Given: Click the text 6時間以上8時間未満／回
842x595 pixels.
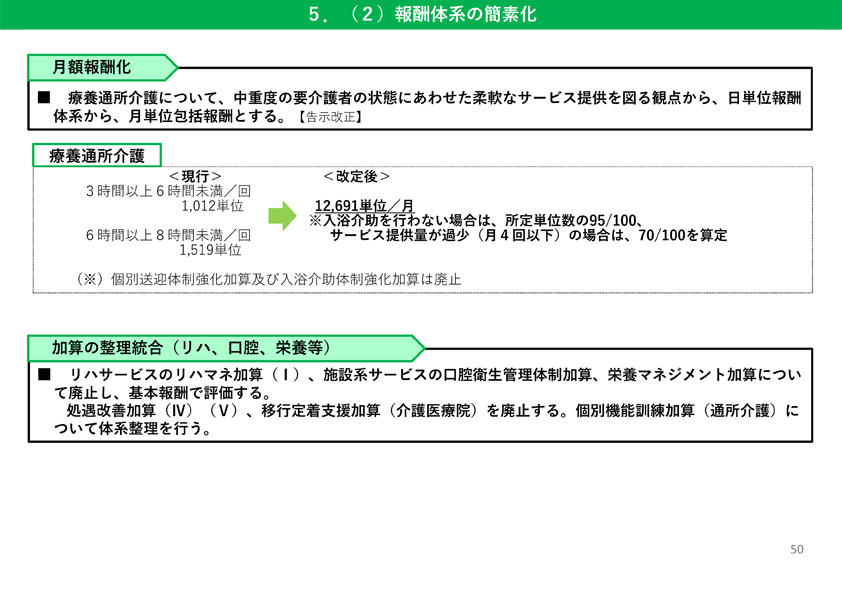Looking at the screenshot, I should click(168, 235).
